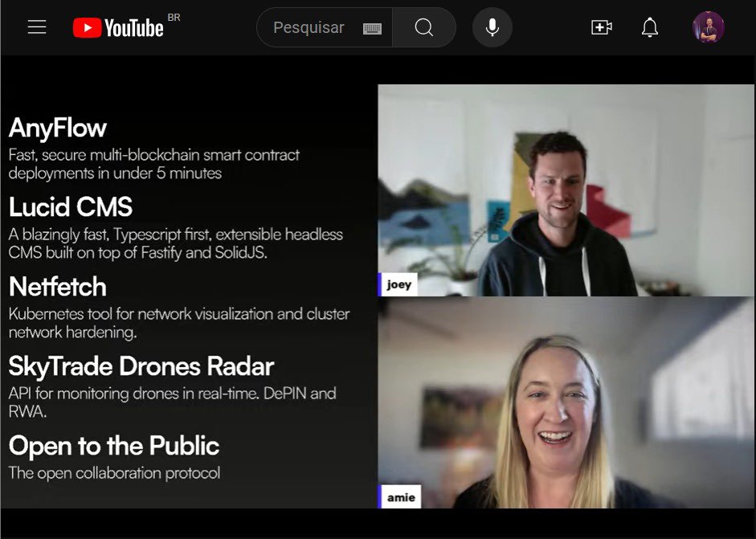This screenshot has height=539, width=756.
Task: Click 'The open collaboration protocol' text
Action: [114, 473]
